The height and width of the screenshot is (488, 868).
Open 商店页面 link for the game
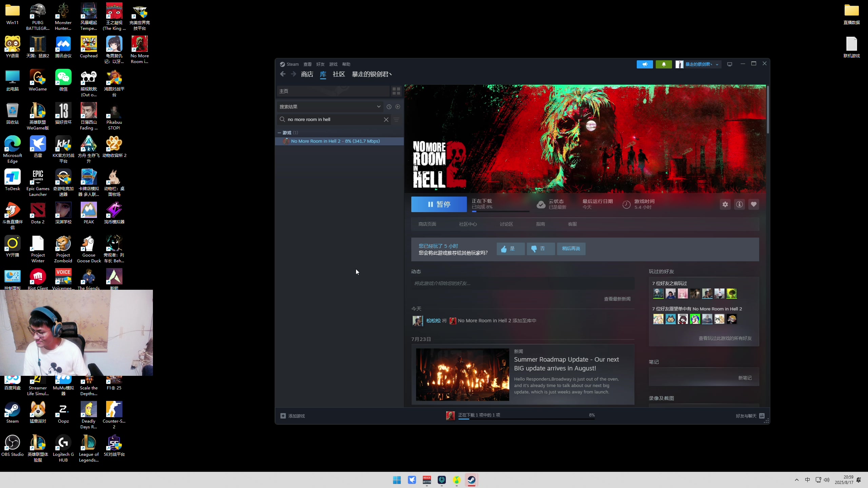[x=427, y=224]
